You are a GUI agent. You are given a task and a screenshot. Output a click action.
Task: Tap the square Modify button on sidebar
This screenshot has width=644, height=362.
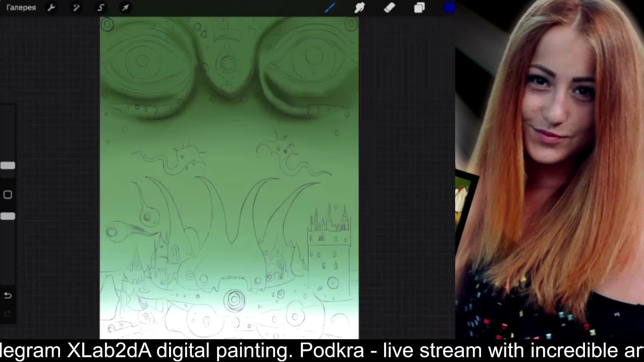[x=8, y=195]
